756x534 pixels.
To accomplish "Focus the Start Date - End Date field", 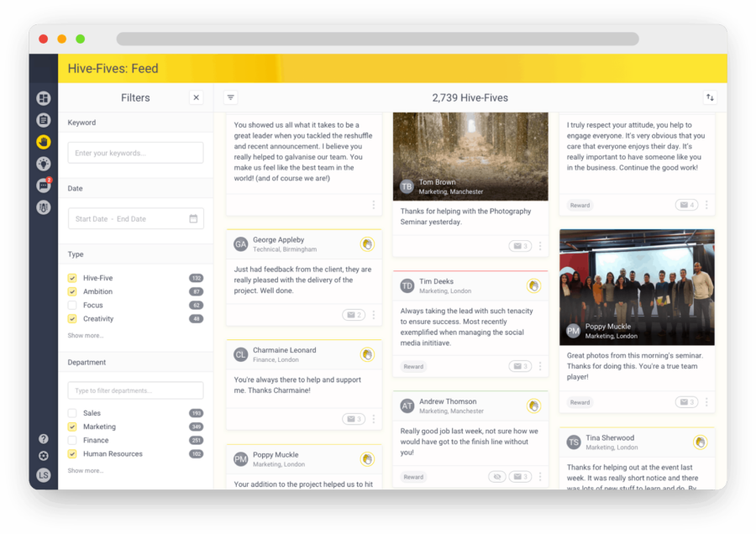I will click(x=135, y=218).
